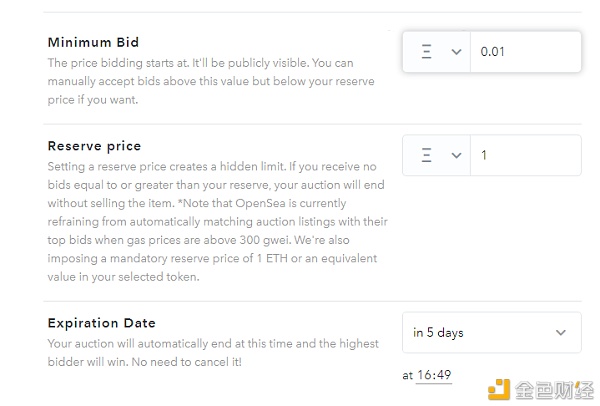Click the Minimum Bid description paragraph

211,81
